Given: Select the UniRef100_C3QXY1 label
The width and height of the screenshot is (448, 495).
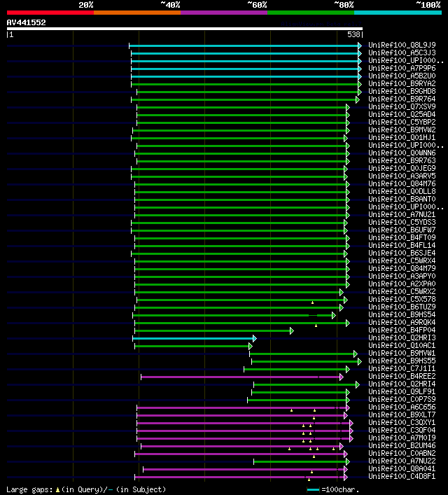Looking at the screenshot, I should pyautogui.click(x=402, y=422).
